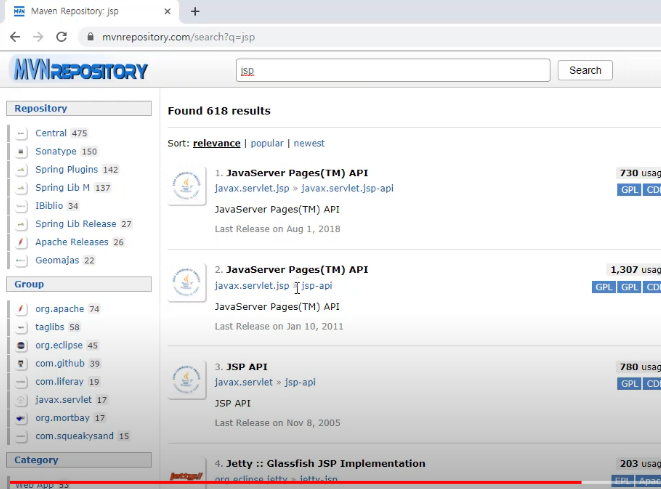Click GPL license badge on result 1

pos(629,190)
